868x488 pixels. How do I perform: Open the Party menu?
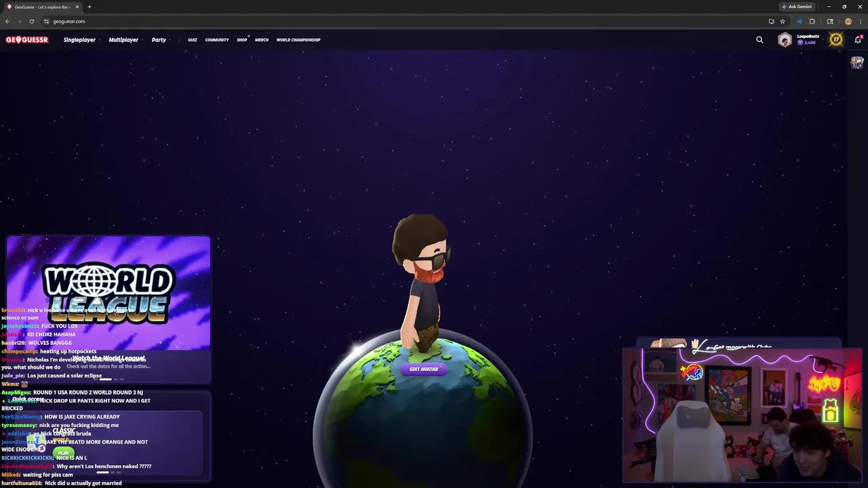click(x=159, y=40)
